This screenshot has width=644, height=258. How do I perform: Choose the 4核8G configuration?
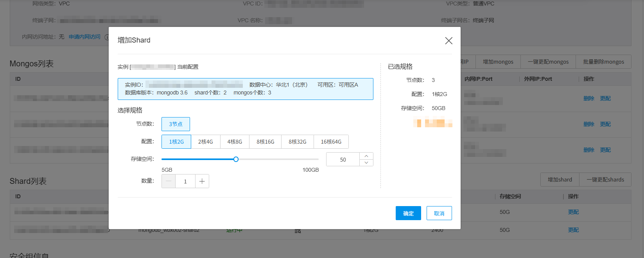coord(235,142)
